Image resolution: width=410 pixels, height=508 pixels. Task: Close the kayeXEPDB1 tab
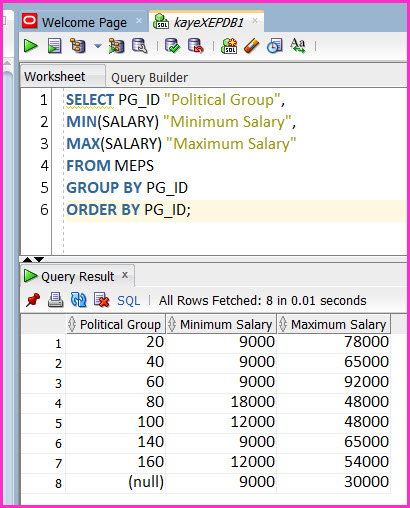[x=255, y=21]
